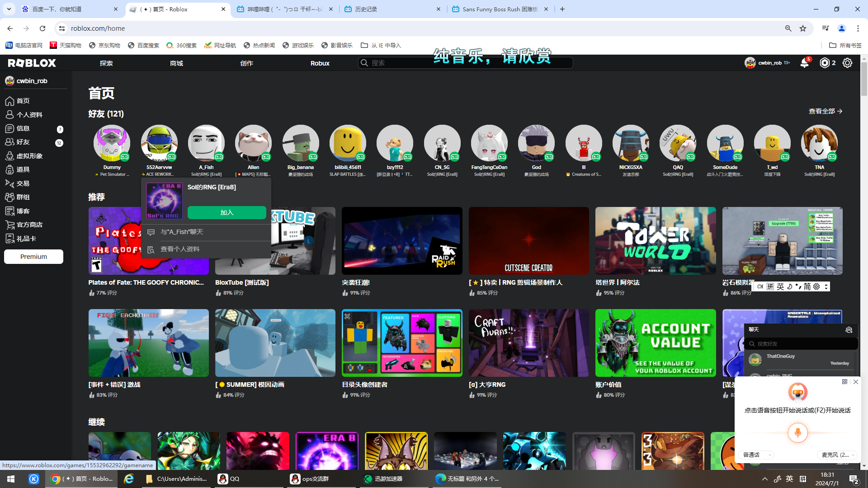This screenshot has width=868, height=488.
Task: Click the chat panel new group icon
Action: tap(849, 330)
